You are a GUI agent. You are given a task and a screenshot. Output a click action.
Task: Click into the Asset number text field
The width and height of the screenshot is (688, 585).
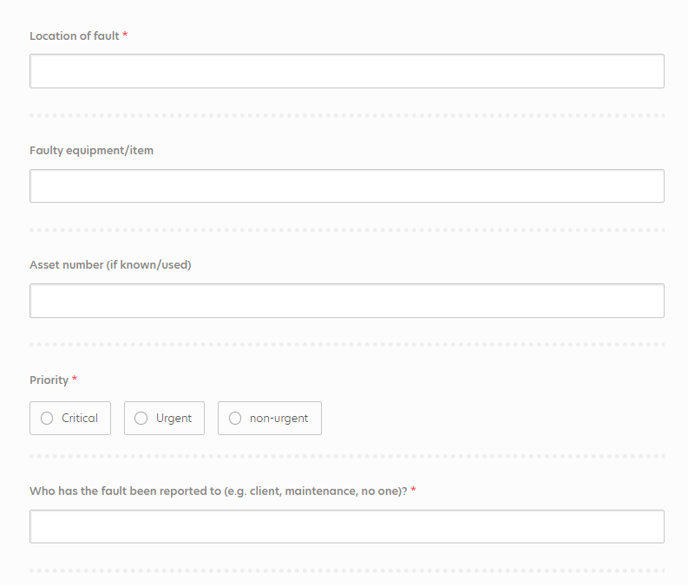click(x=347, y=301)
